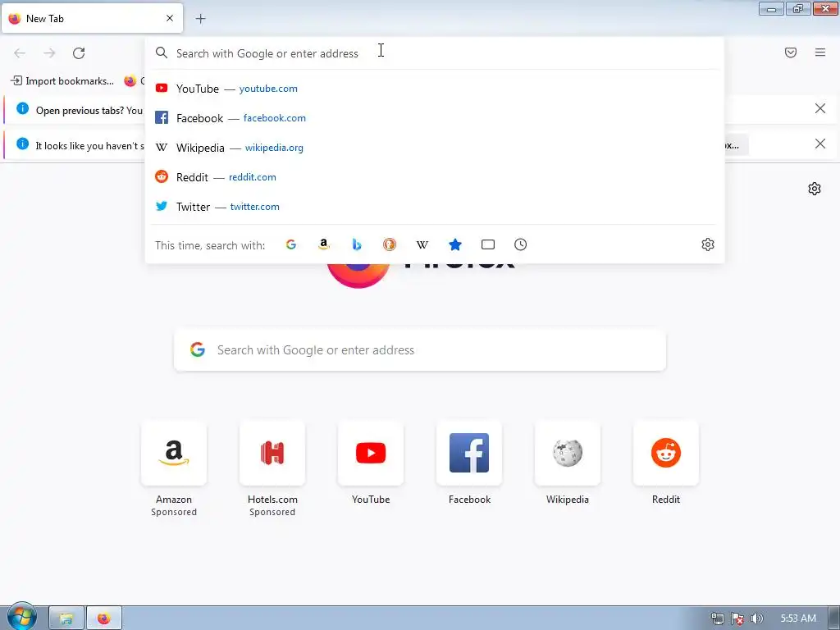
Task: Select the New Tab browser tab
Action: [92, 18]
